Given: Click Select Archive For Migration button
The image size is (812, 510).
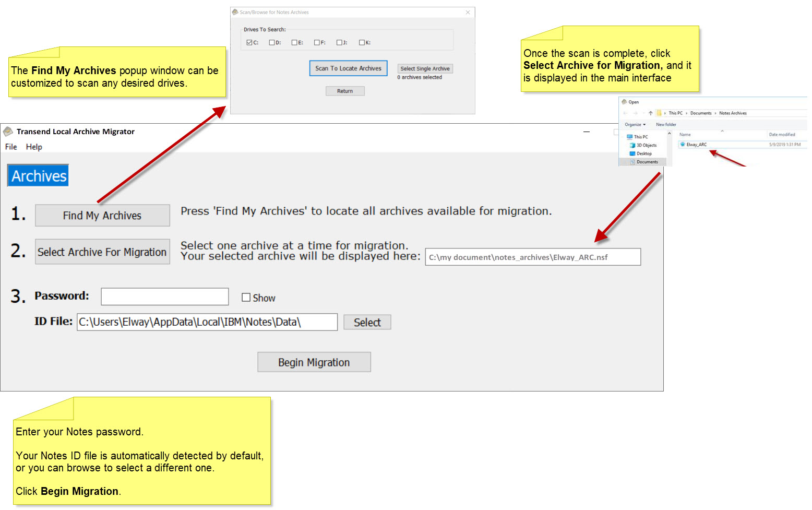Looking at the screenshot, I should [x=102, y=252].
